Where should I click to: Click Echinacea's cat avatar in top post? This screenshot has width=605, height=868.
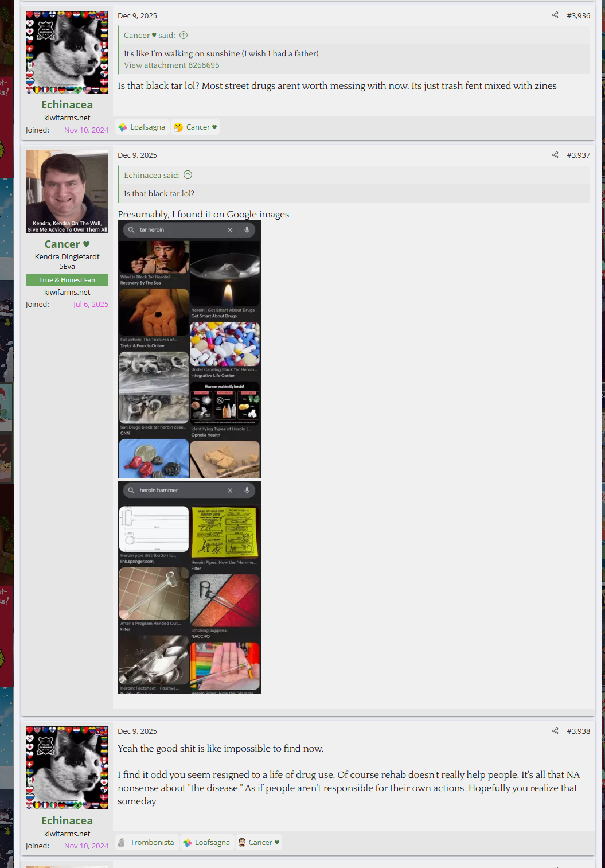(67, 52)
